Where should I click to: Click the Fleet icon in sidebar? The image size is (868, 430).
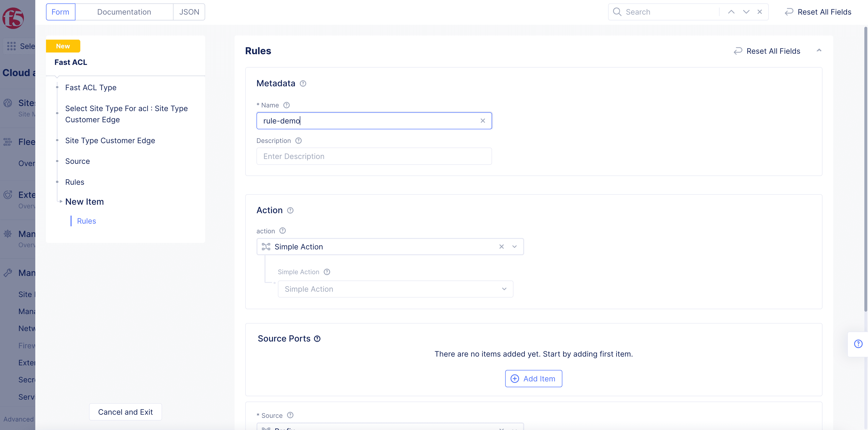pyautogui.click(x=8, y=142)
